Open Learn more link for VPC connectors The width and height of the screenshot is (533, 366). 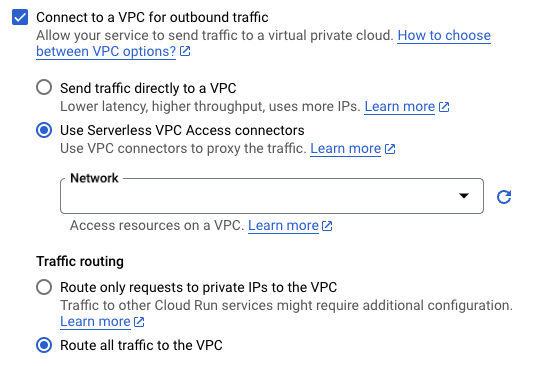[346, 149]
